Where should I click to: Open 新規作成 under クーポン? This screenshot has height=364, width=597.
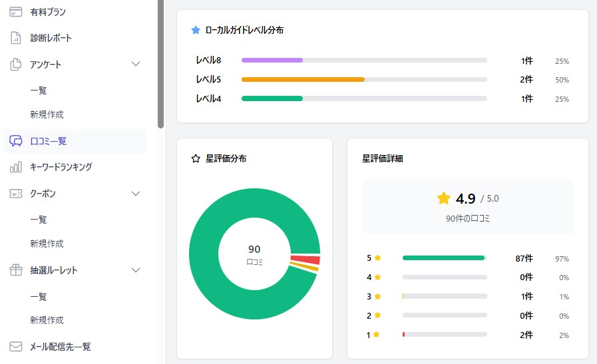coord(47,244)
